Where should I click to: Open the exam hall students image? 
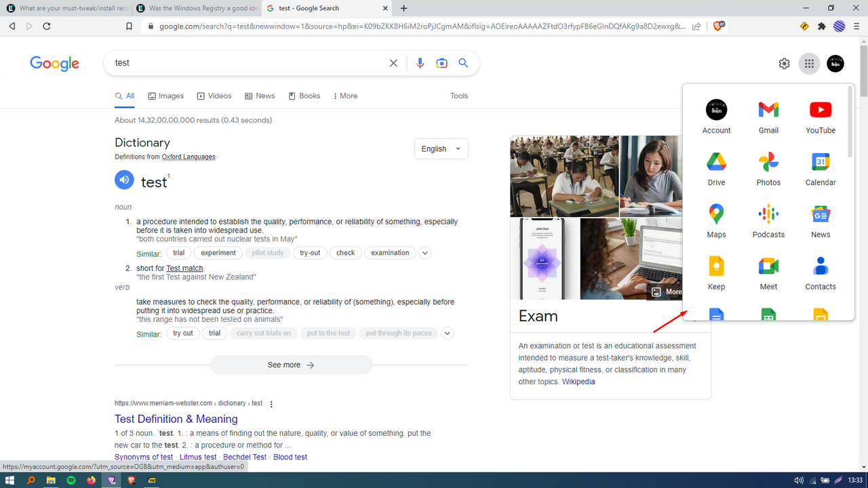pyautogui.click(x=564, y=176)
